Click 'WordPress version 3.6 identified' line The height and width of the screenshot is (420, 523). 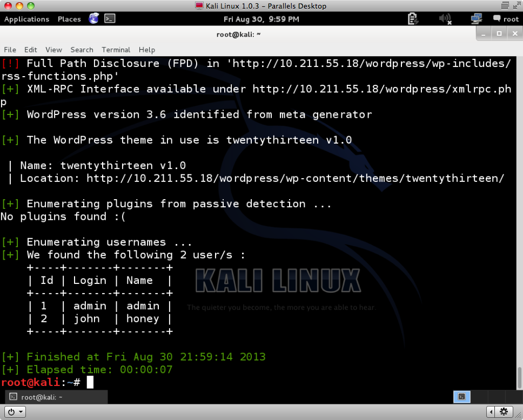[187, 114]
